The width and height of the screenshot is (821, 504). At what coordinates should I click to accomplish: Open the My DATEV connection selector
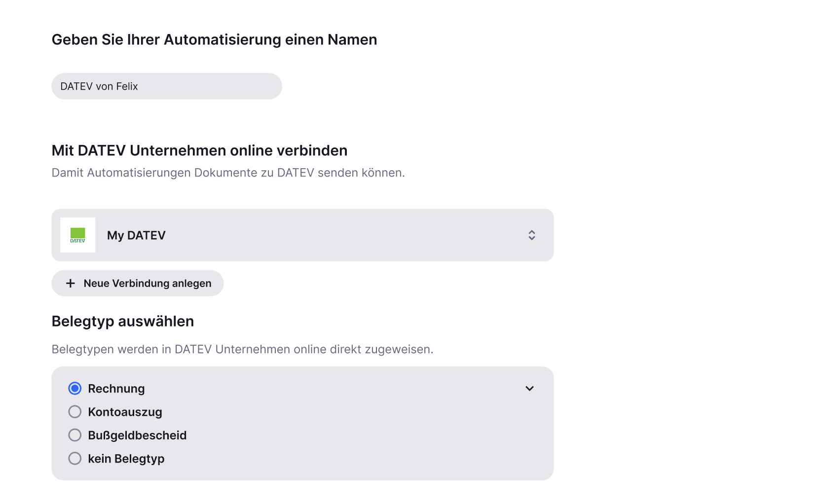click(x=302, y=235)
